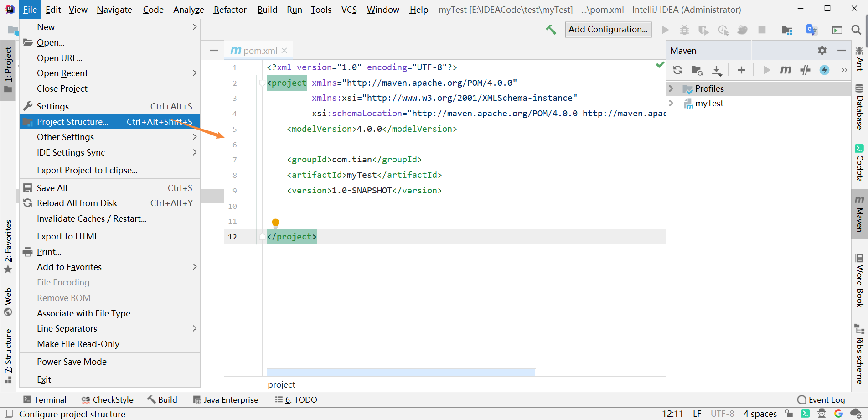
Task: Choose Settings from the File menu
Action: pyautogui.click(x=110, y=106)
